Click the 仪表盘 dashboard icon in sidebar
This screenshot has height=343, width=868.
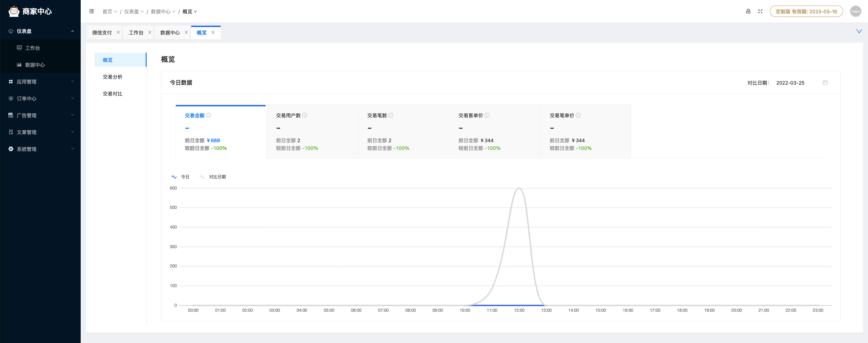click(x=11, y=31)
